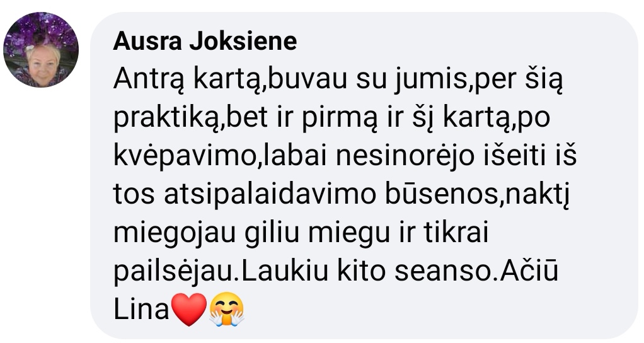Click the Ausra Joksiene commenter name
This screenshot has width=644, height=343.
click(x=205, y=41)
